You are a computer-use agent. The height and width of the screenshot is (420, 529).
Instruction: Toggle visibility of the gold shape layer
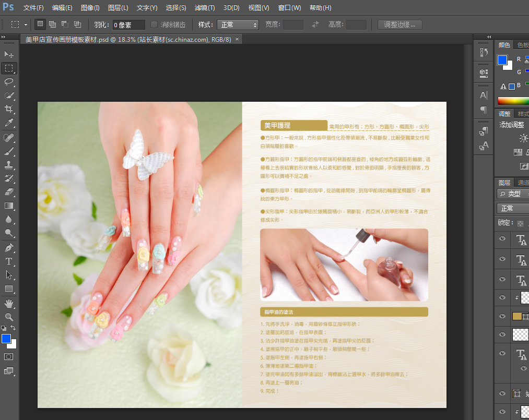click(x=502, y=316)
